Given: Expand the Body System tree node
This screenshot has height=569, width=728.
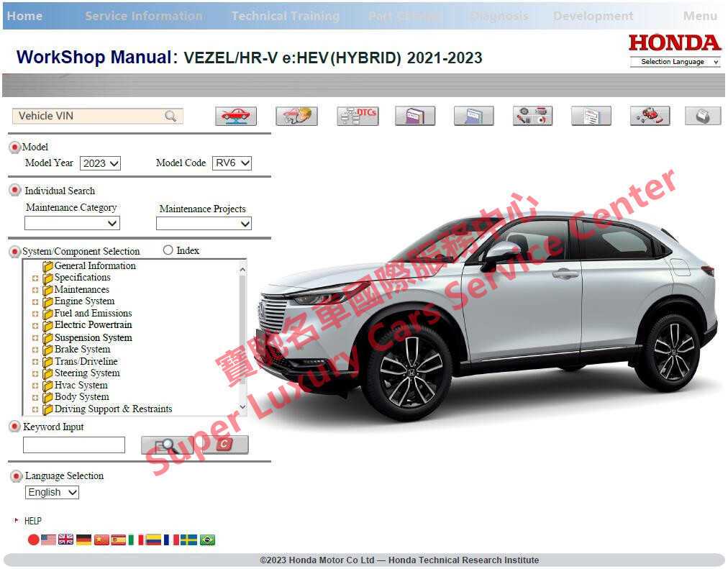Looking at the screenshot, I should [x=35, y=398].
